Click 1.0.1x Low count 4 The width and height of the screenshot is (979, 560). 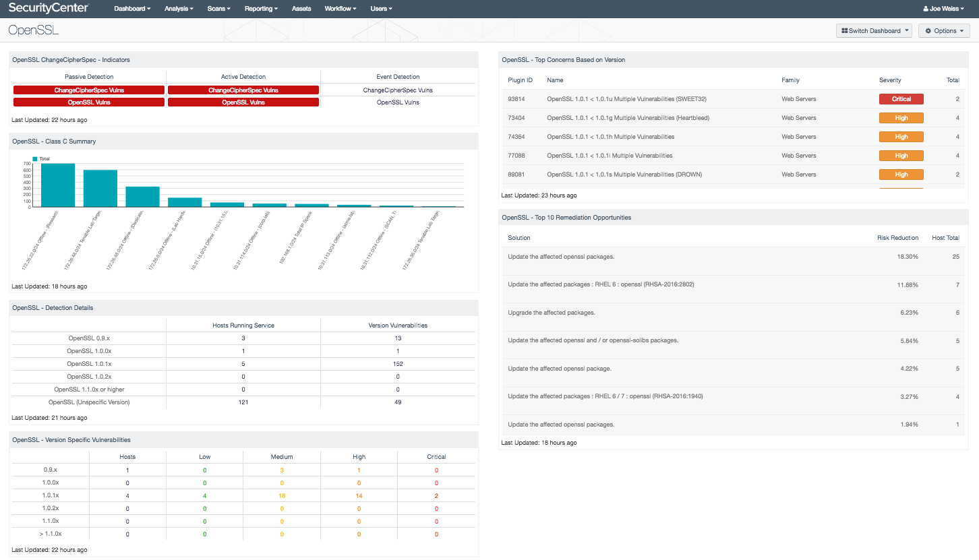point(204,496)
